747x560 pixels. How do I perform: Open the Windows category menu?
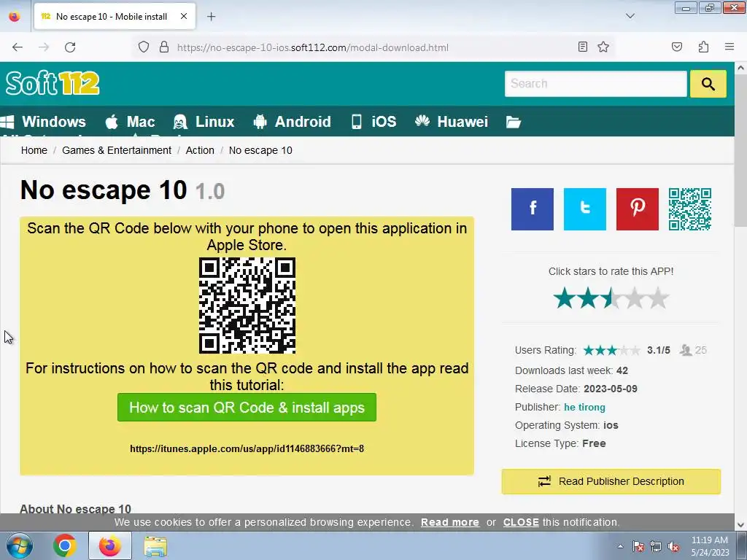[x=43, y=122]
